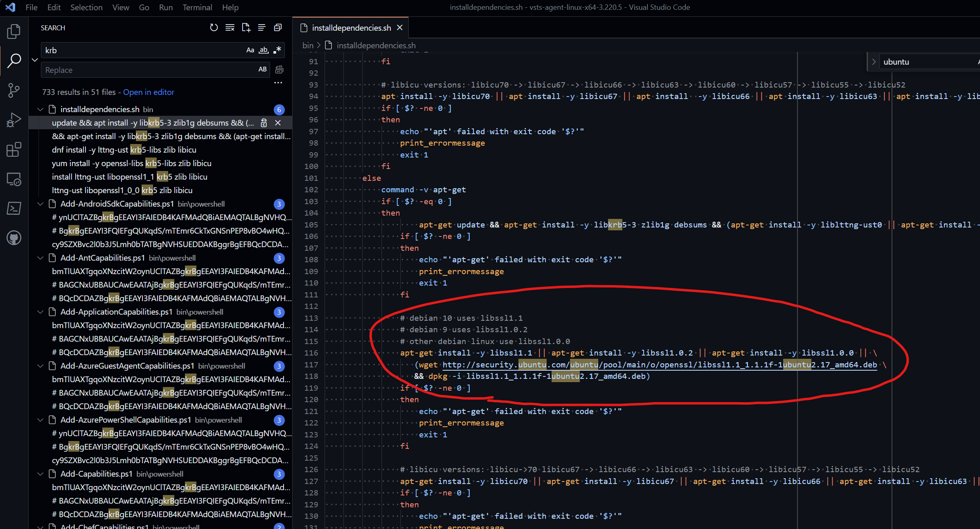
Task: Collapse installdependencies.sh search results group
Action: [41, 109]
